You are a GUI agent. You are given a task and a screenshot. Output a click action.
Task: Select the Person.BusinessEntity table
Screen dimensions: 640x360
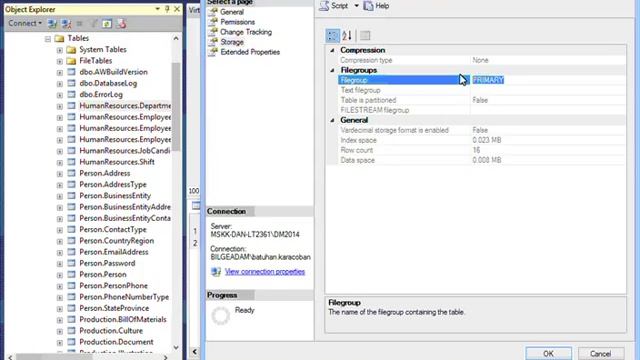tap(115, 196)
